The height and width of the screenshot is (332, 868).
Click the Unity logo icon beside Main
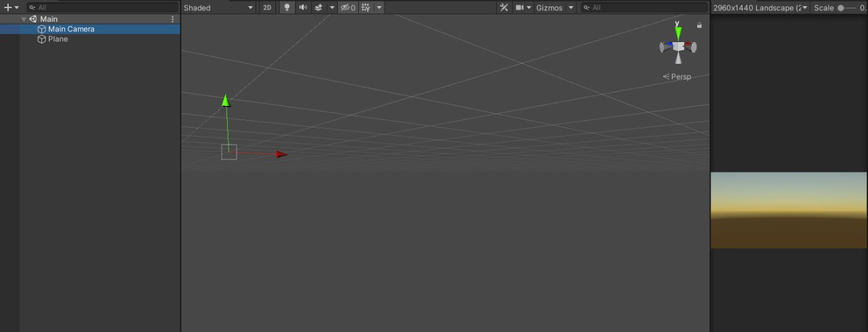tap(33, 19)
